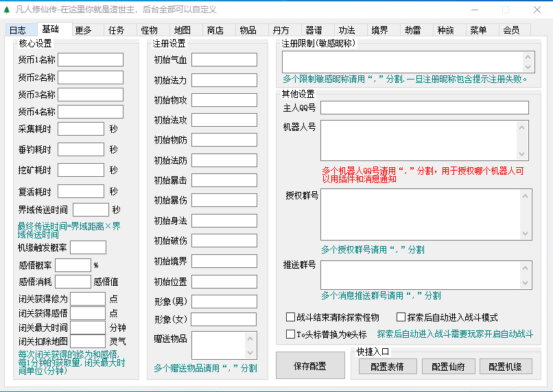Click the 界域传送时间 field
This screenshot has width=553, height=392.
(91, 210)
